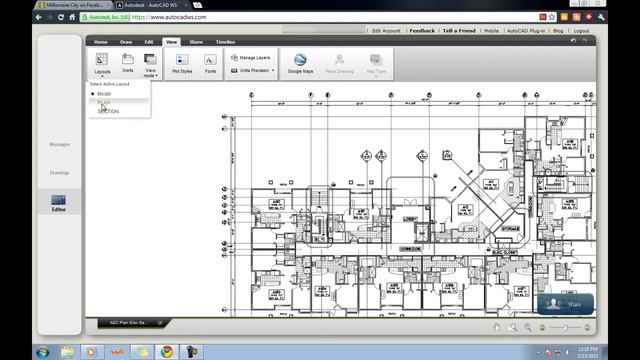Click the undo arrow icon
The width and height of the screenshot is (640, 360).
pyautogui.click(x=573, y=41)
